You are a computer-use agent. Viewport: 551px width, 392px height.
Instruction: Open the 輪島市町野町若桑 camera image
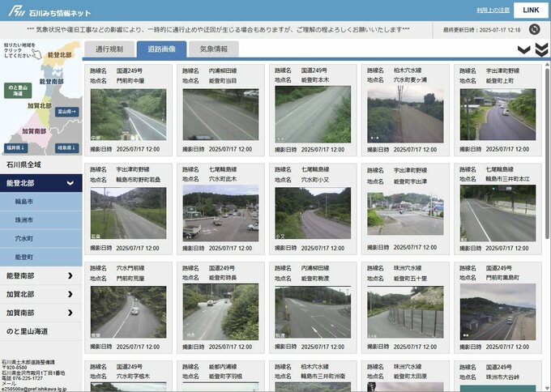pos(128,213)
